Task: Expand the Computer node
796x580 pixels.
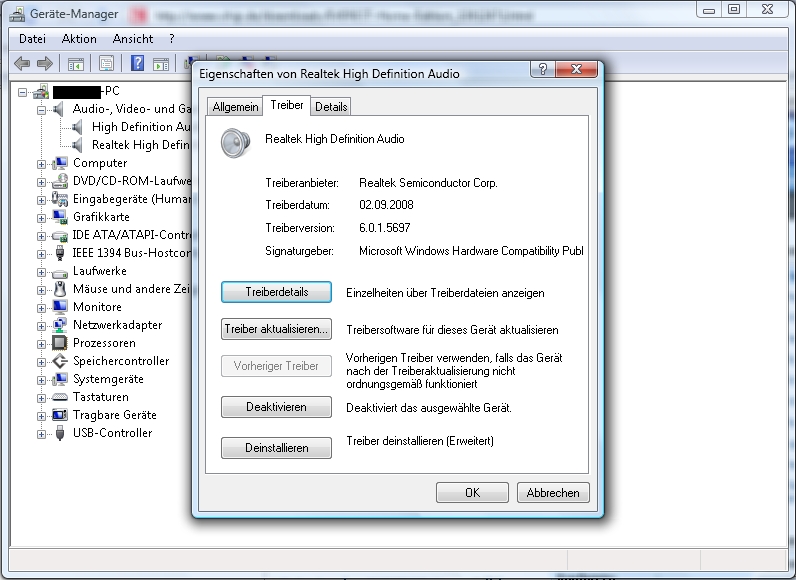Action: [41, 164]
